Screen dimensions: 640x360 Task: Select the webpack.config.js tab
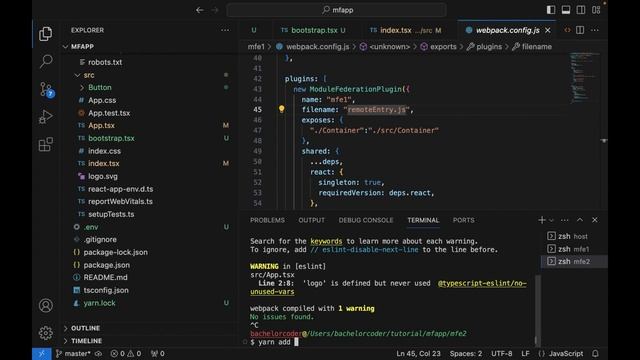tap(507, 30)
